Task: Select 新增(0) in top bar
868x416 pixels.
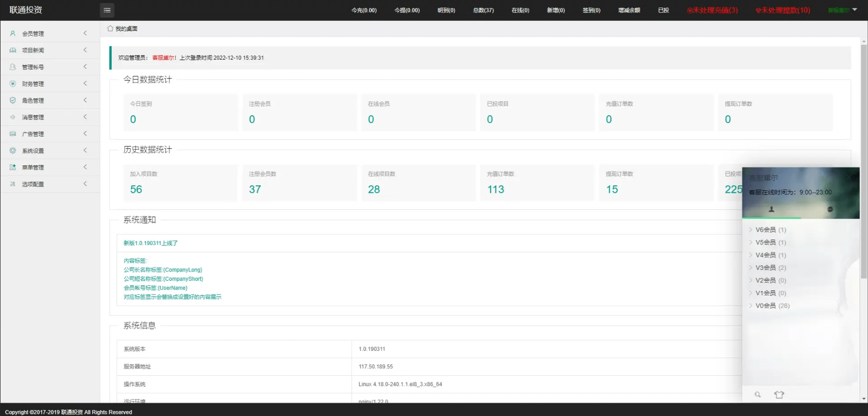Action: (556, 10)
